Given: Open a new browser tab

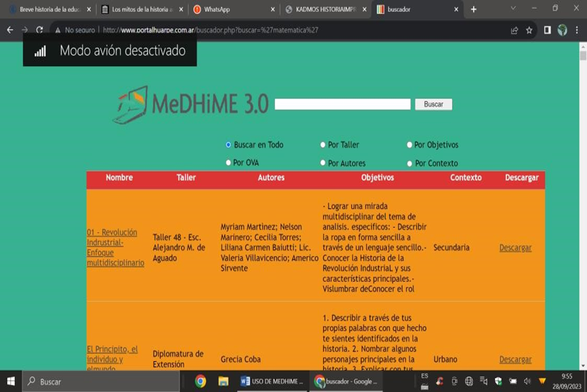Looking at the screenshot, I should 473,9.
